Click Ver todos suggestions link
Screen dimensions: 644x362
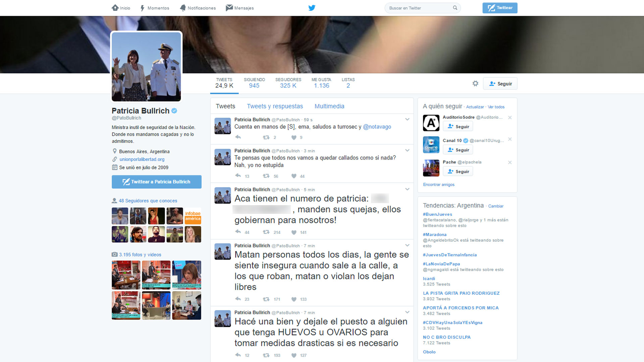(496, 107)
